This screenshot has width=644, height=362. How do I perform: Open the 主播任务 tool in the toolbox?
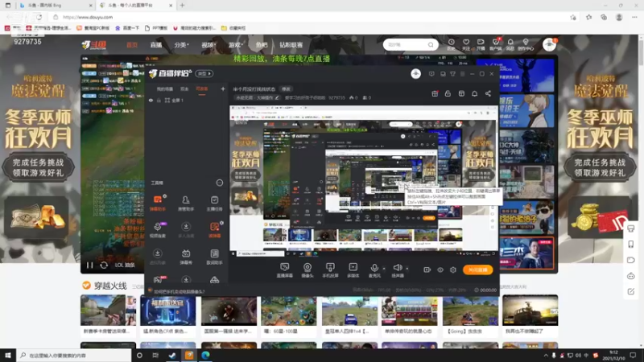[214, 203]
